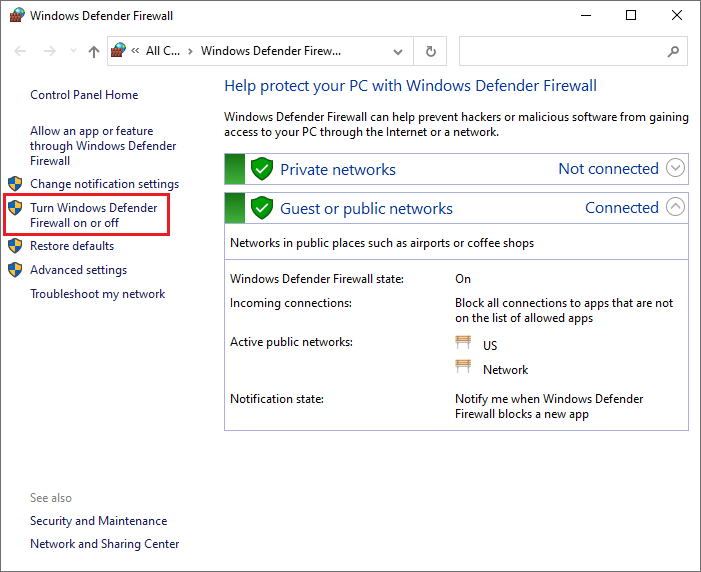Click the bench icon next to US

click(463, 343)
